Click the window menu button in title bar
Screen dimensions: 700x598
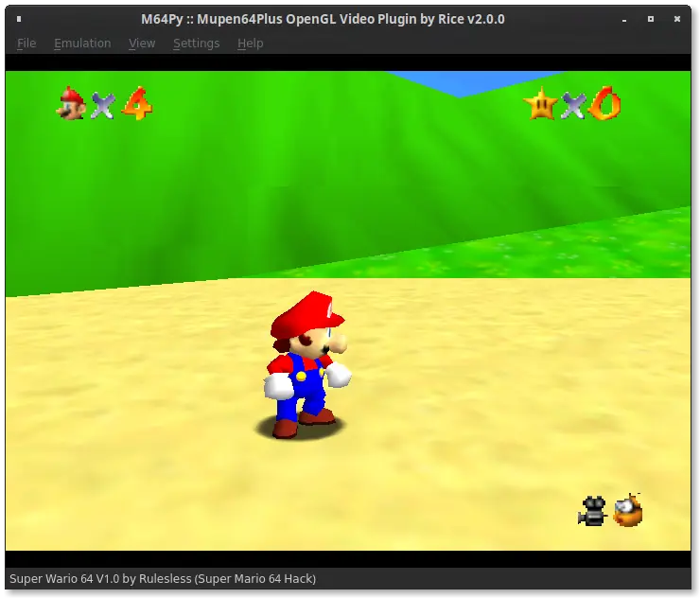click(19, 19)
